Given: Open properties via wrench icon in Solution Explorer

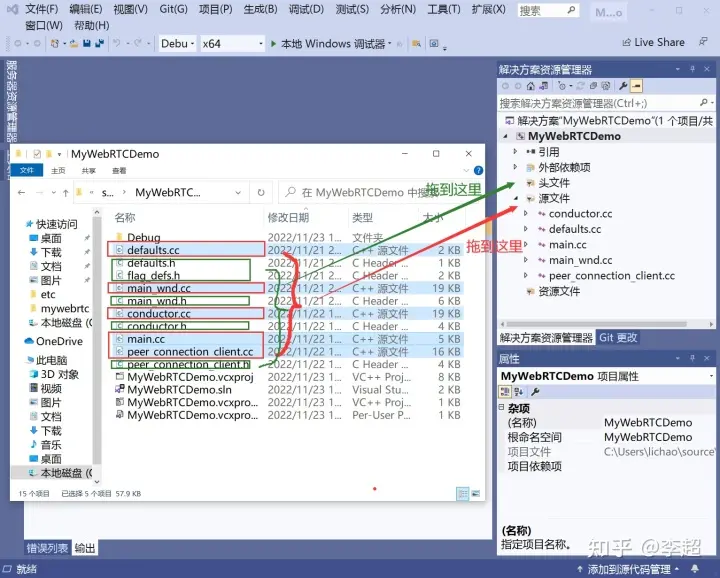Looking at the screenshot, I should pos(623,86).
